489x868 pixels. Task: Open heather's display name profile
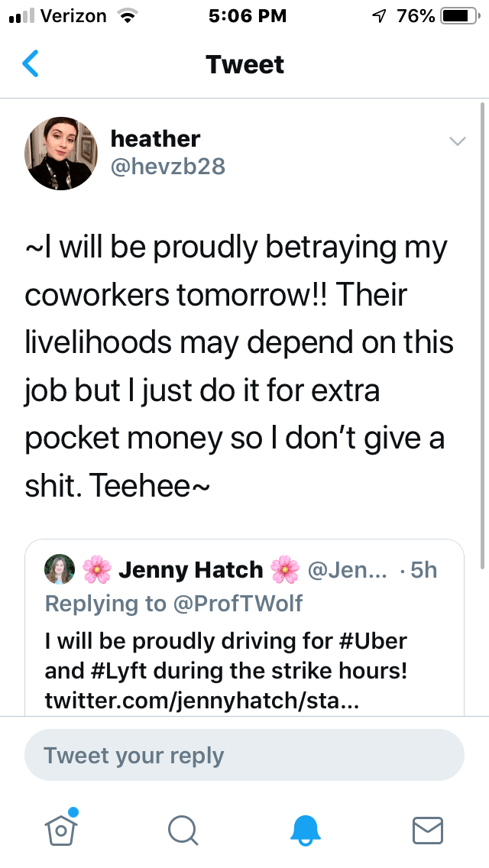point(155,138)
